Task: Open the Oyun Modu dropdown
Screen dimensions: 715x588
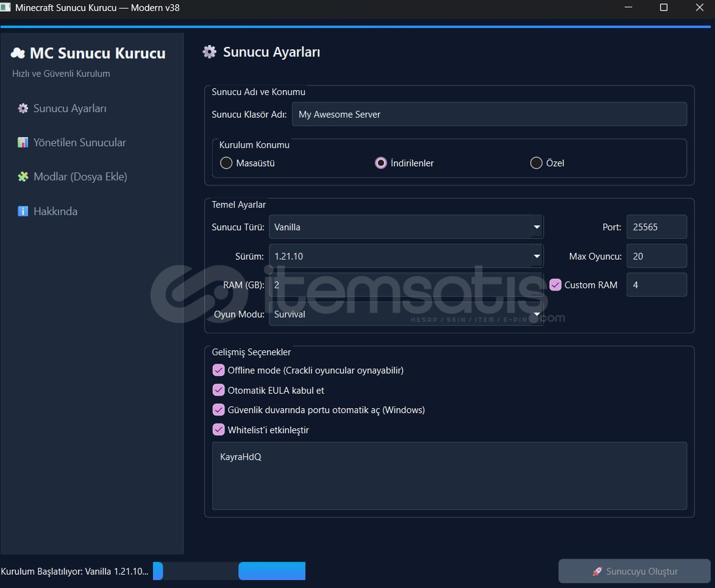Action: point(536,314)
